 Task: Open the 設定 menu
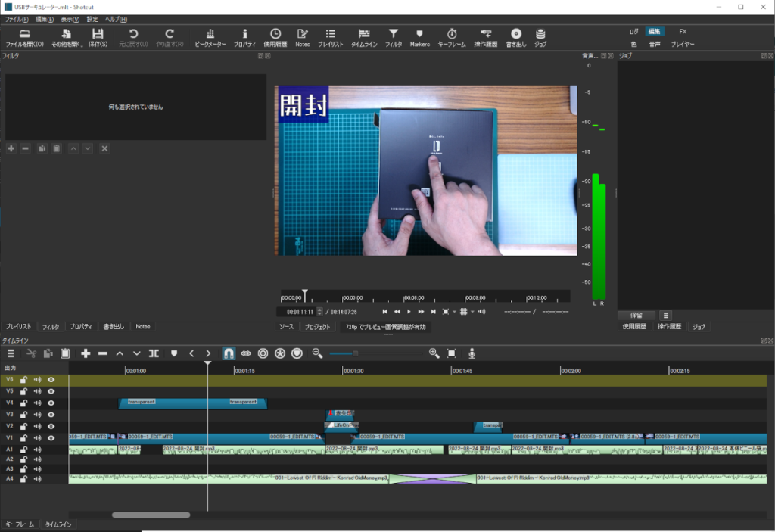click(x=92, y=19)
